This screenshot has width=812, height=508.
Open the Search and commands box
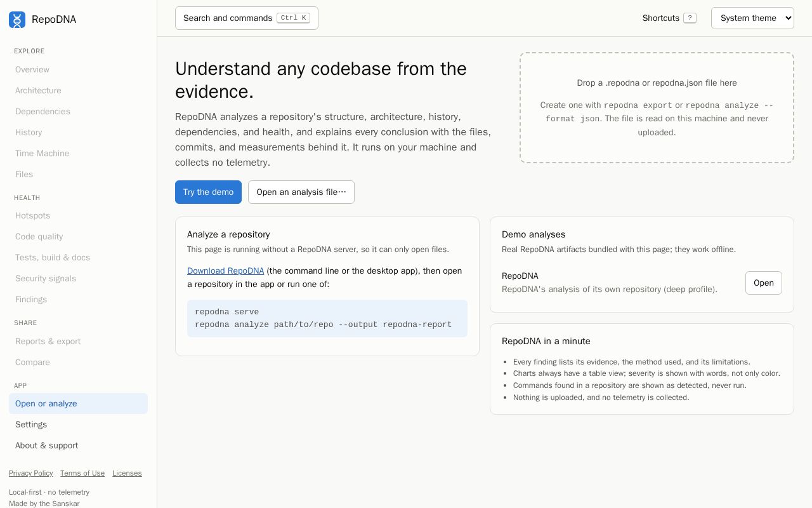pyautogui.click(x=247, y=18)
